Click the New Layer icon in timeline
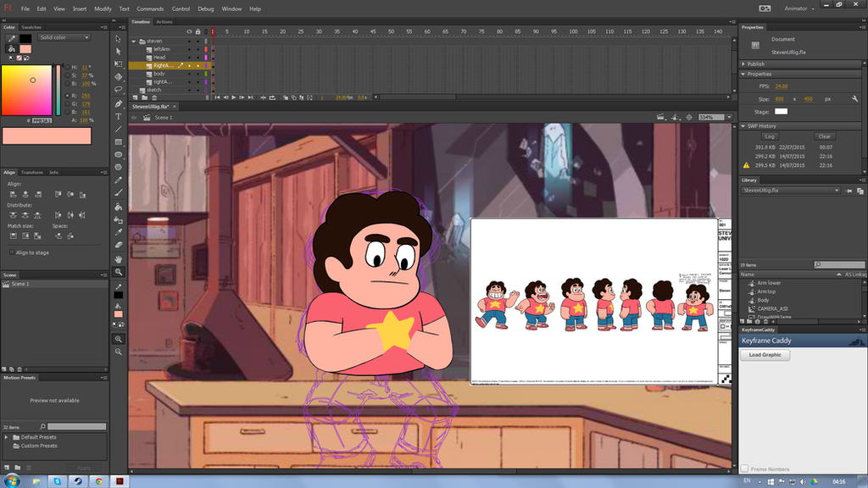Screen dimensions: 868x488 (135, 97)
